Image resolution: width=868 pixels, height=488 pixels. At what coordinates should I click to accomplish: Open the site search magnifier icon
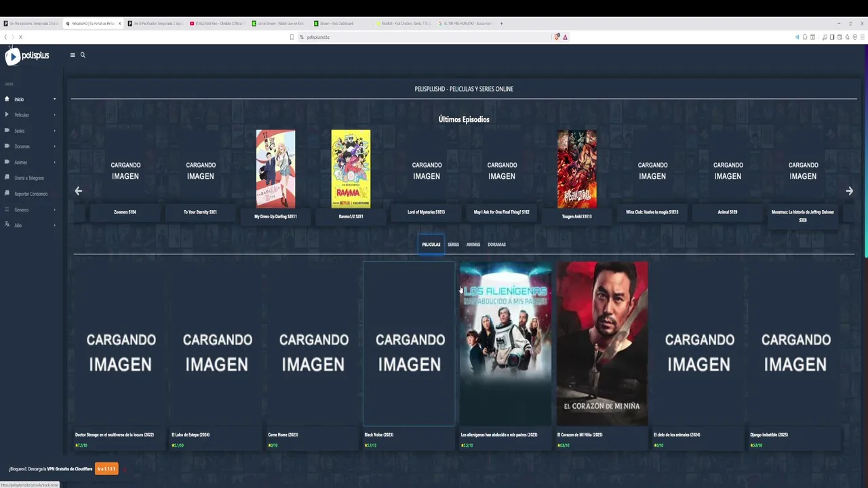(83, 55)
